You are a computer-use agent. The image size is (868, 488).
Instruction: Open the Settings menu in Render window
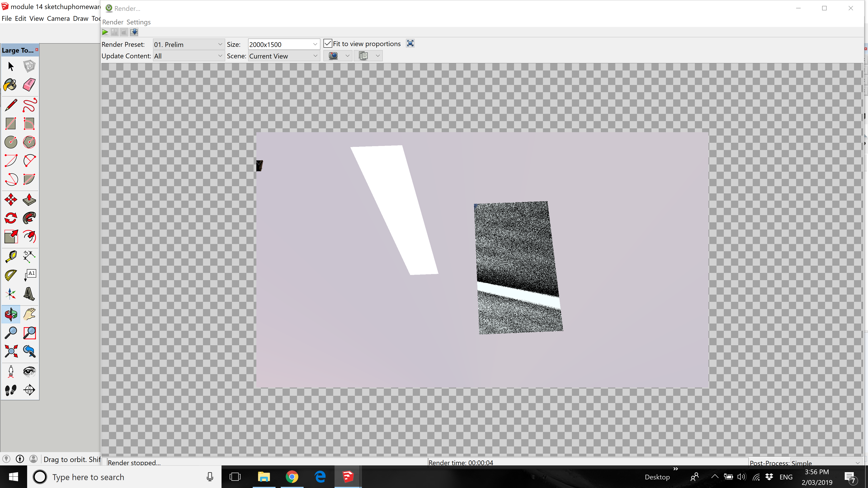click(138, 22)
